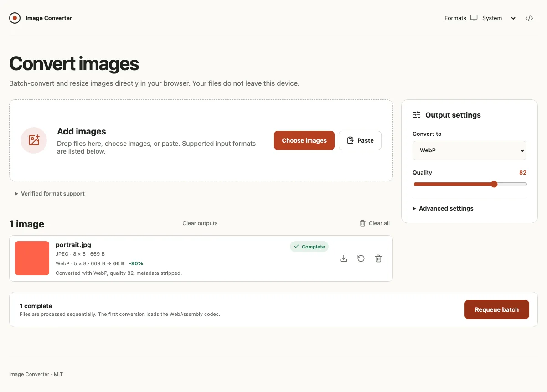Click the Requeue batch button
The height and width of the screenshot is (392, 547).
coord(497,309)
